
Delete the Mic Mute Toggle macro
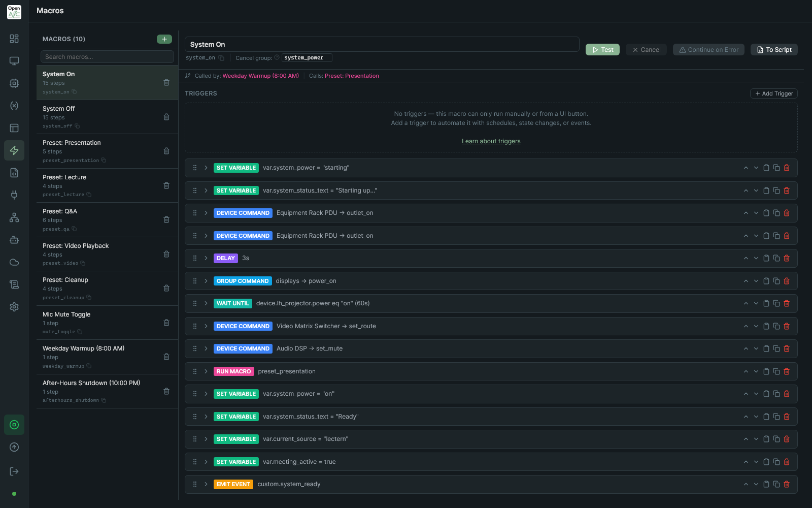tap(166, 323)
